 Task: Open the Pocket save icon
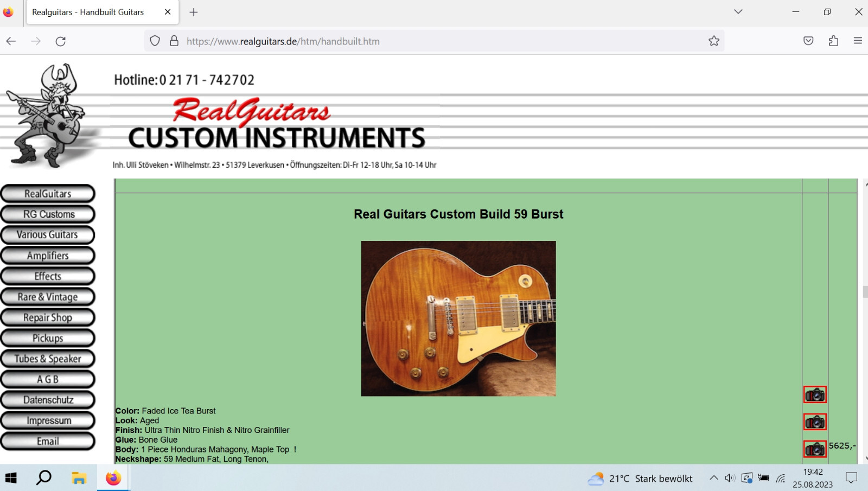808,41
